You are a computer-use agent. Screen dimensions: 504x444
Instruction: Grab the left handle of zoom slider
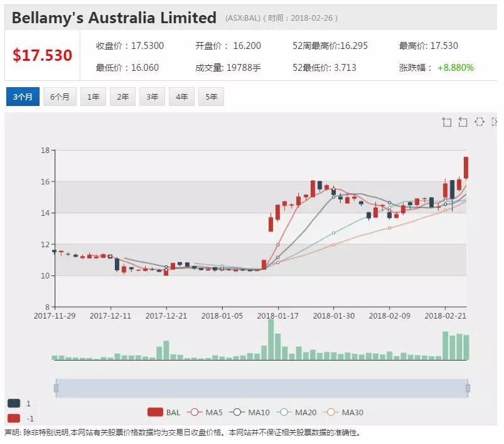click(56, 388)
